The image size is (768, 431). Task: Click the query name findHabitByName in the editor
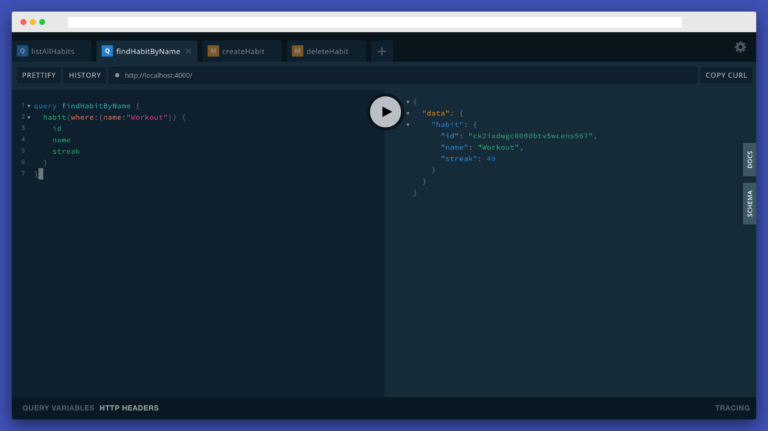point(96,106)
